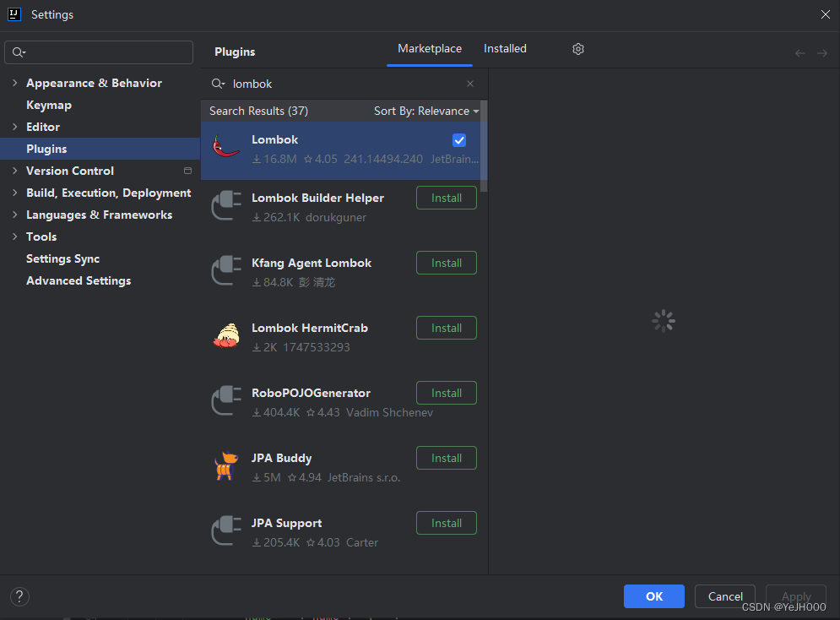Focus the settings search input field

click(99, 52)
